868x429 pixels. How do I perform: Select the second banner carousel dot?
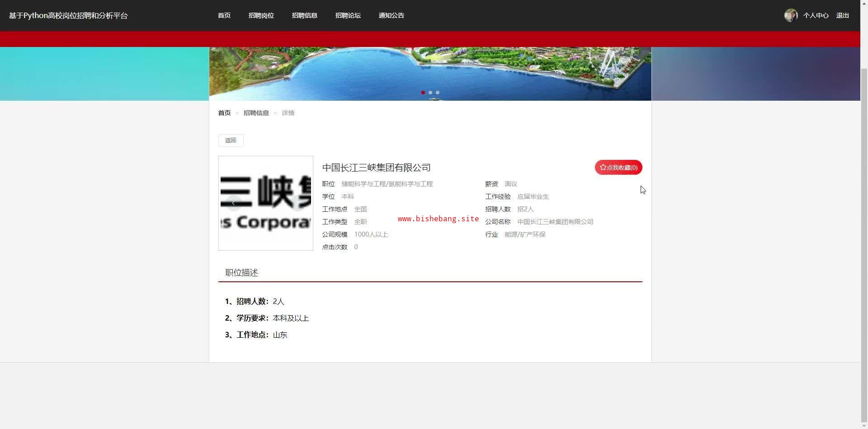pos(430,93)
